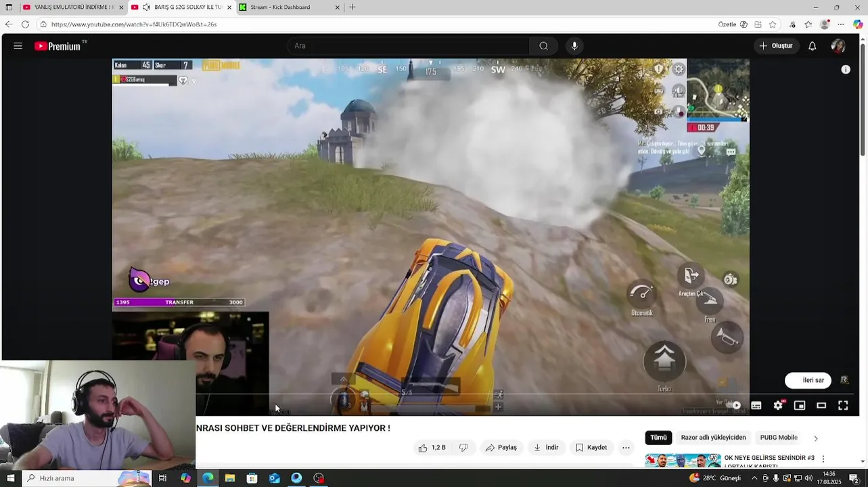Screen dimensions: 868x487
Task: Open Copilot in Edge sidebar
Action: point(858,24)
